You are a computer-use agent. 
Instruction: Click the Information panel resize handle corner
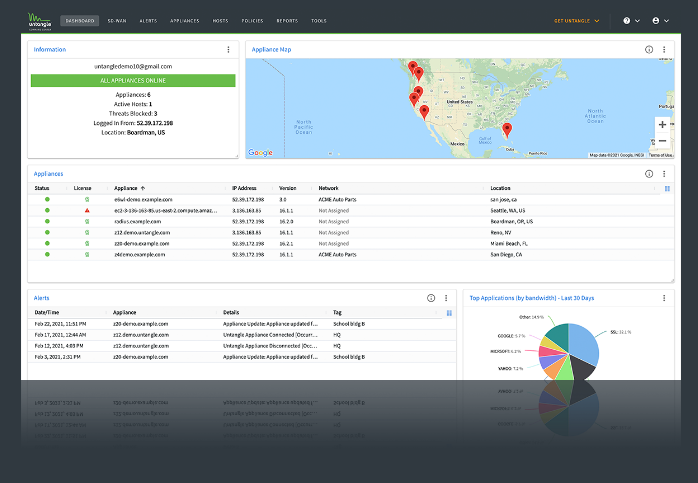[237, 155]
